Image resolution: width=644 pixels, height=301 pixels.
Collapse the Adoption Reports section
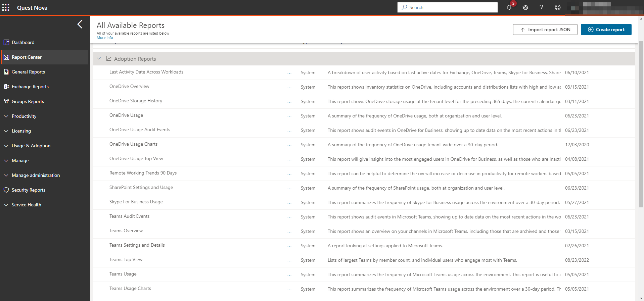(x=99, y=59)
